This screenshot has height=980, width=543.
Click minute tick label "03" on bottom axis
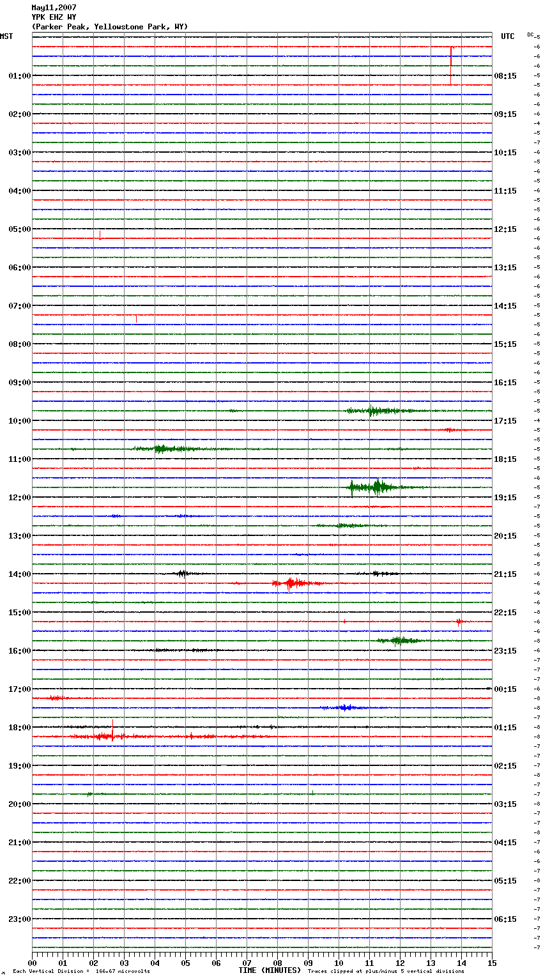click(124, 963)
